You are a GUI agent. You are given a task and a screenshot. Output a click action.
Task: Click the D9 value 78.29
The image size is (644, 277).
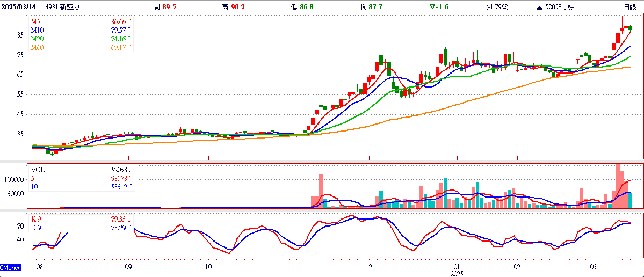118,228
